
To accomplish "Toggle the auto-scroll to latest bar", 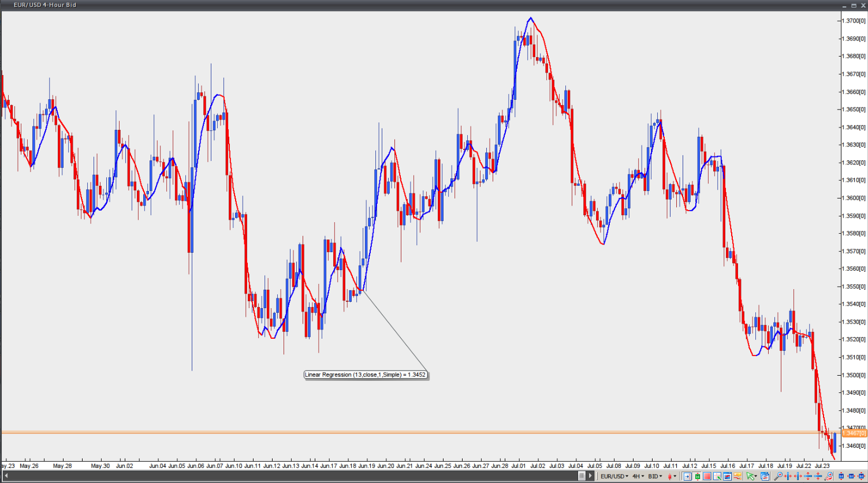I will point(687,477).
